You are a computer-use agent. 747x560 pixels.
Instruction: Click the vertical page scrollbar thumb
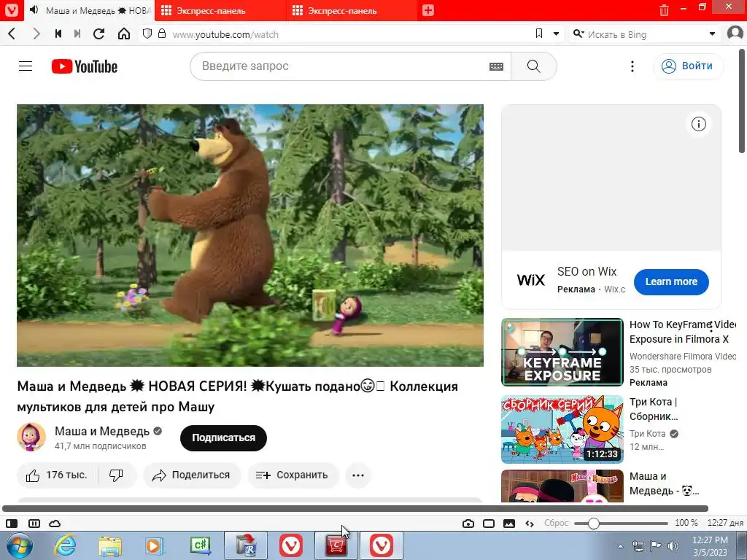pyautogui.click(x=742, y=101)
